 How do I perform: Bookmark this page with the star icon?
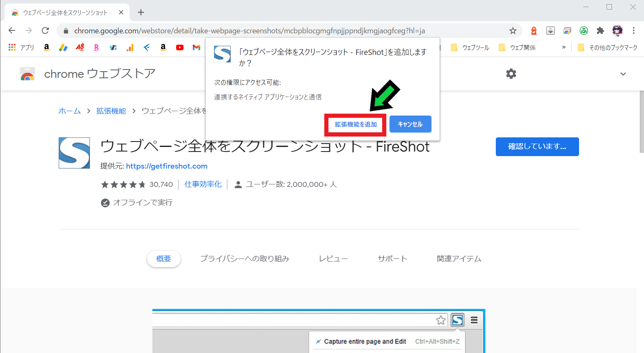[513, 30]
